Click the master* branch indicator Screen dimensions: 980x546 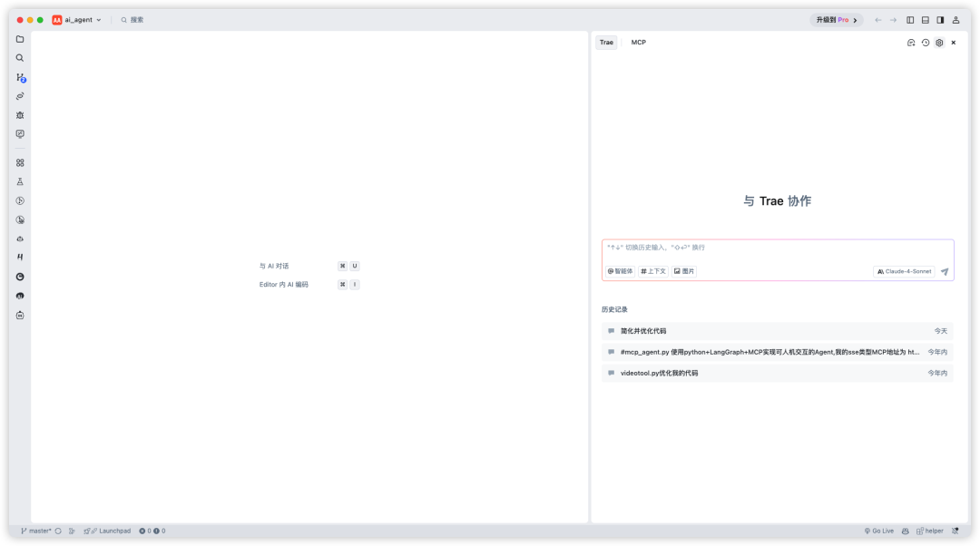(36, 531)
